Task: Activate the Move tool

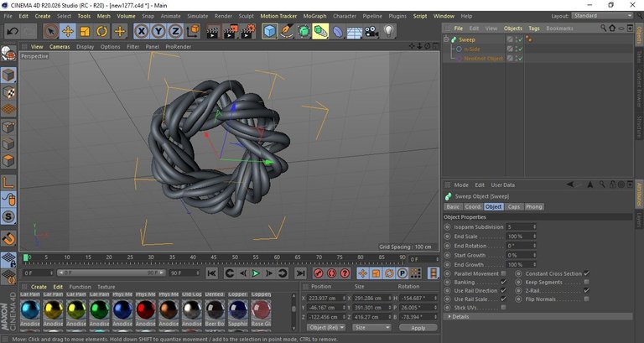Action: pyautogui.click(x=68, y=31)
